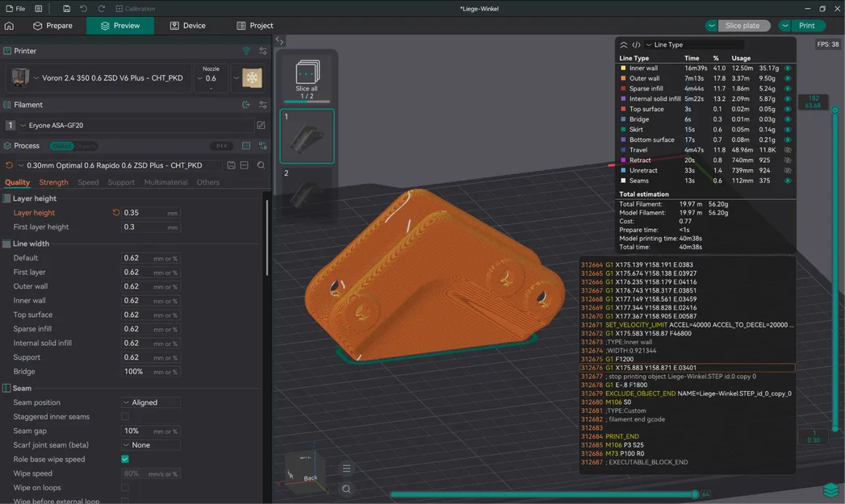Open the Seam position Aligned dropdown

151,402
